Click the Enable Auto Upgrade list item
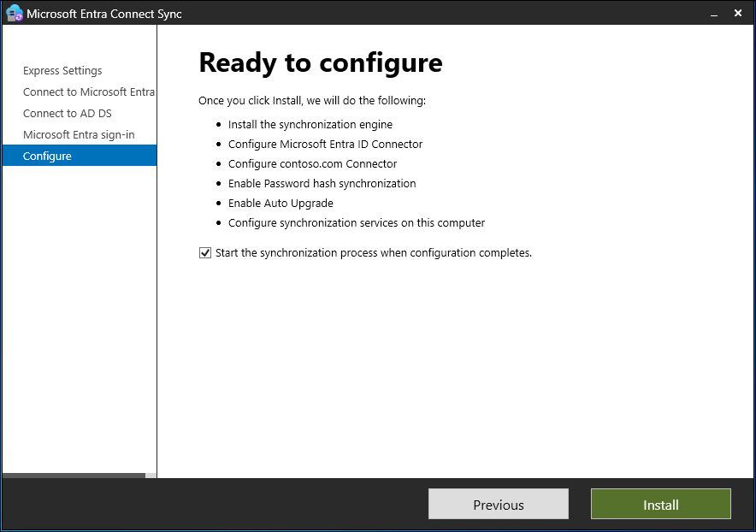Screen dimensions: 756x532 (281, 203)
